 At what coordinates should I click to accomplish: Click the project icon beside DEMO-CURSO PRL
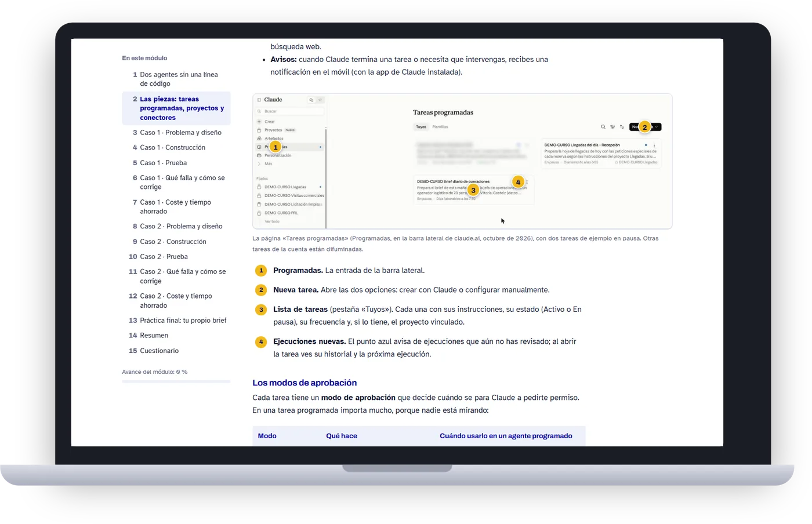(x=259, y=213)
